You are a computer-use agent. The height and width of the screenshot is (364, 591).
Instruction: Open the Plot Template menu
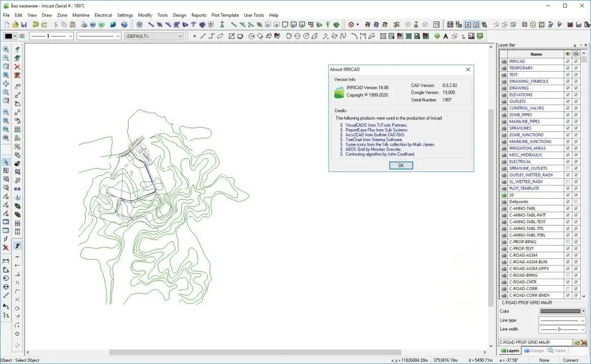(225, 15)
